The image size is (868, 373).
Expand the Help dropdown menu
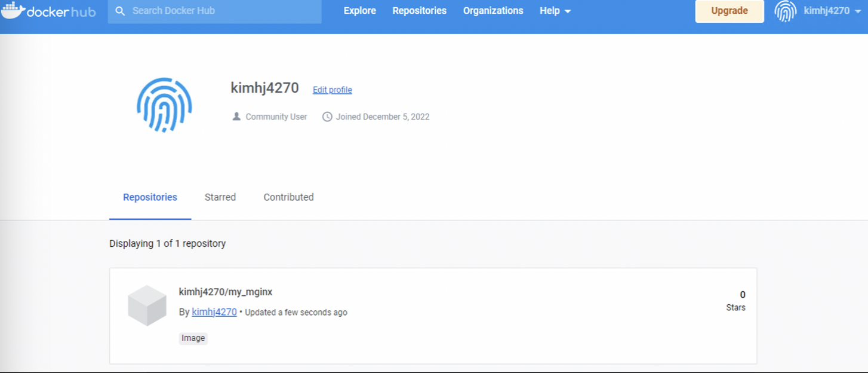pos(555,11)
